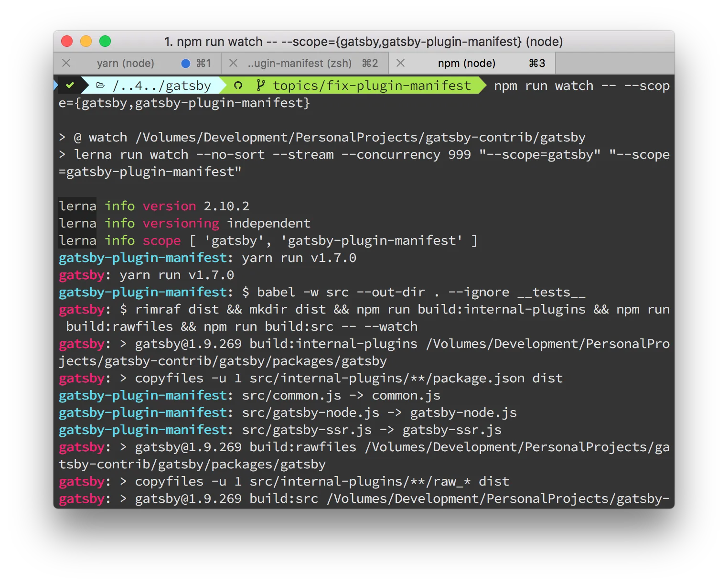Click the ⌘3 shortcut label on npm tab

[537, 63]
